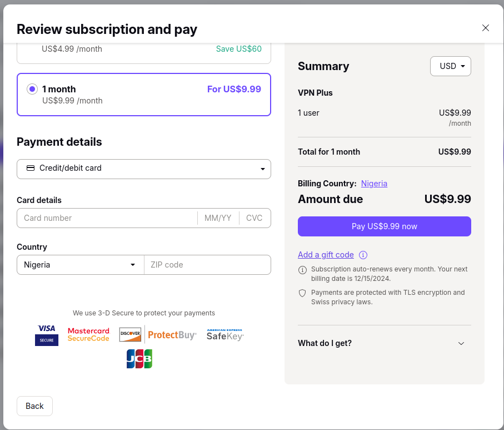504x430 pixels.
Task: Expand the What do I get section
Action: coord(384,343)
